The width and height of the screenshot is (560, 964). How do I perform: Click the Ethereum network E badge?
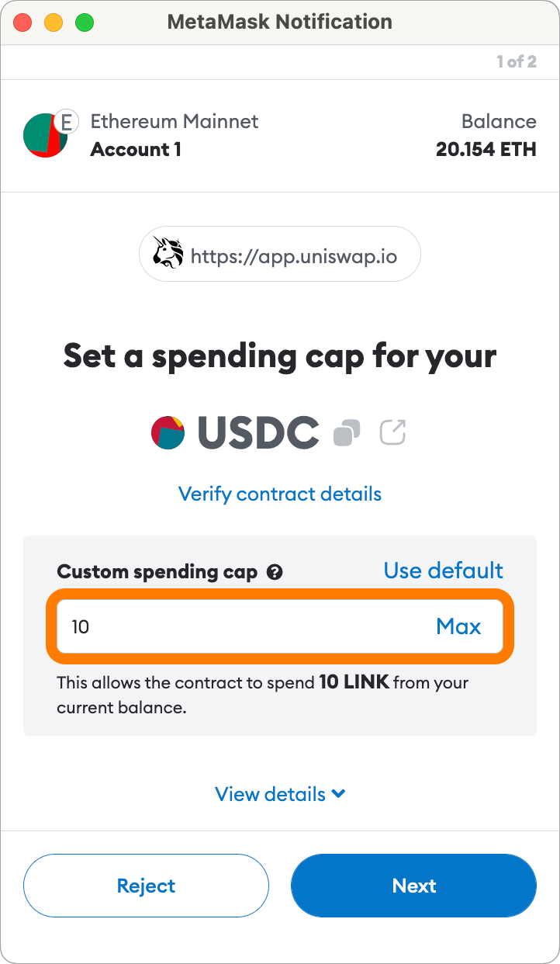coord(67,122)
